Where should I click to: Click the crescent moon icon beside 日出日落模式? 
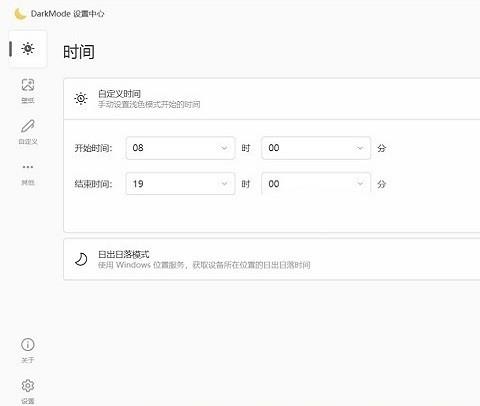click(x=81, y=259)
